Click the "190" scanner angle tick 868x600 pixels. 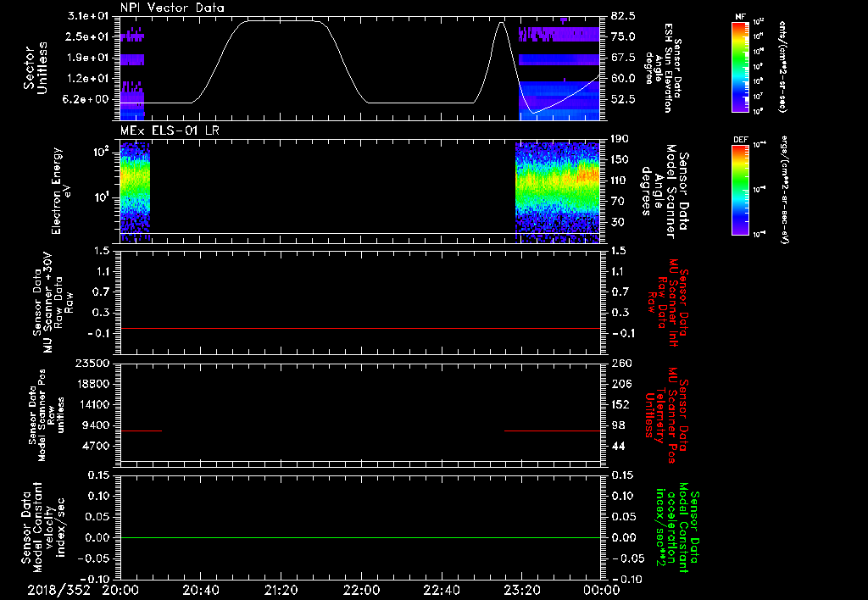620,139
